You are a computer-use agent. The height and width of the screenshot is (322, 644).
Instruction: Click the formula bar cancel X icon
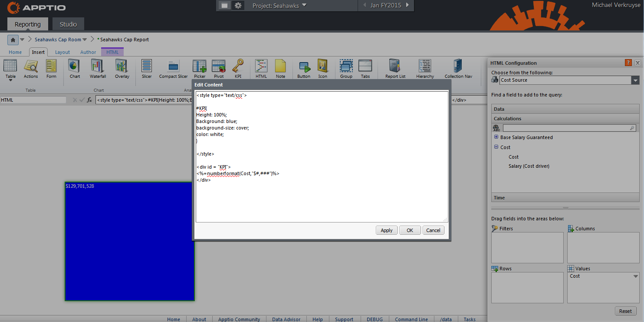pos(75,100)
